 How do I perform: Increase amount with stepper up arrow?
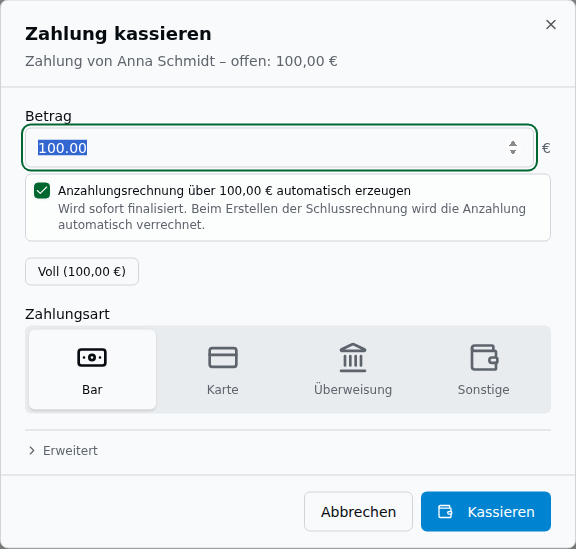point(513,144)
